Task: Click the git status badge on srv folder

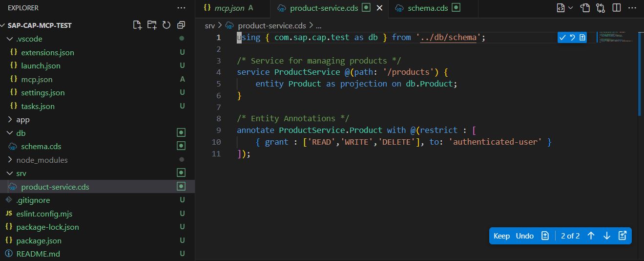Action: coord(181,173)
